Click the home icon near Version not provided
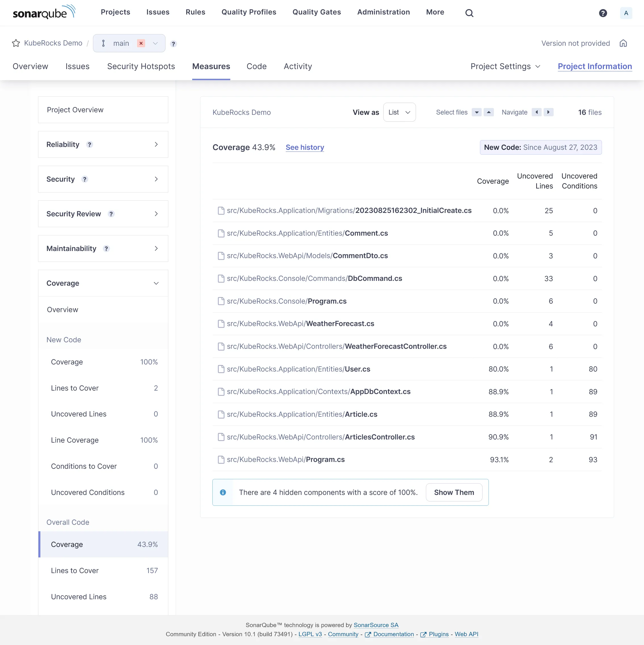Viewport: 644px width, 645px height. tap(624, 43)
